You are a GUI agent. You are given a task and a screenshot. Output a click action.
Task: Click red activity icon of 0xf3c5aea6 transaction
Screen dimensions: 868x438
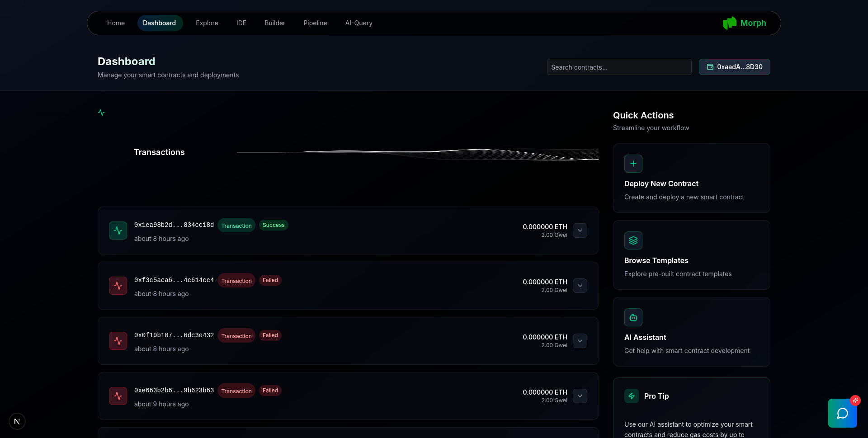pos(118,286)
